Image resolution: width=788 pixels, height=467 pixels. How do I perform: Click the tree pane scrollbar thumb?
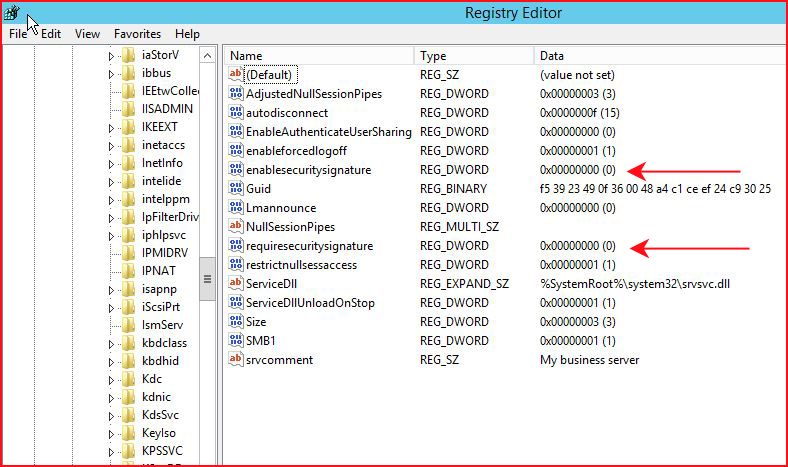pyautogui.click(x=208, y=279)
